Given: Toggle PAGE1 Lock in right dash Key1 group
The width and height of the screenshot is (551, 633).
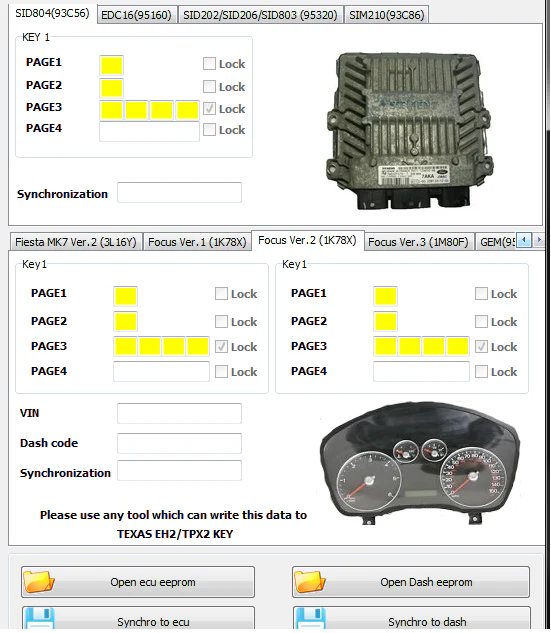Looking at the screenshot, I should pyautogui.click(x=481, y=293).
